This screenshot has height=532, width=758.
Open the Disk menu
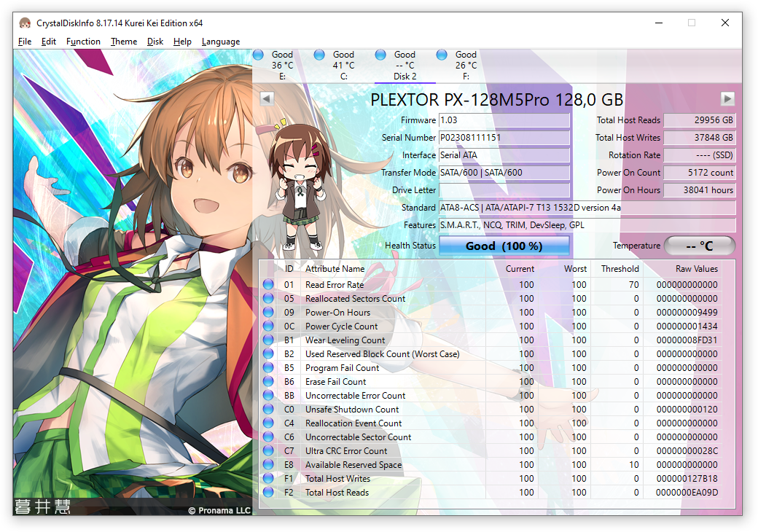155,42
